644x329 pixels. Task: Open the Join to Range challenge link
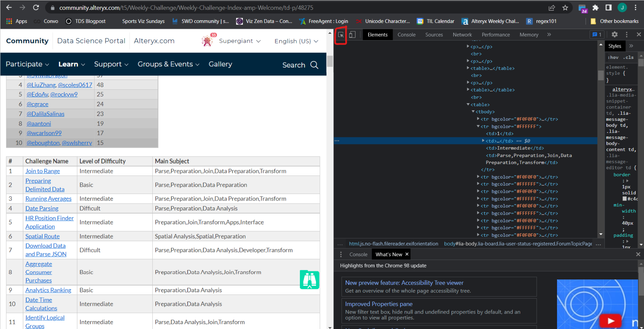(43, 171)
